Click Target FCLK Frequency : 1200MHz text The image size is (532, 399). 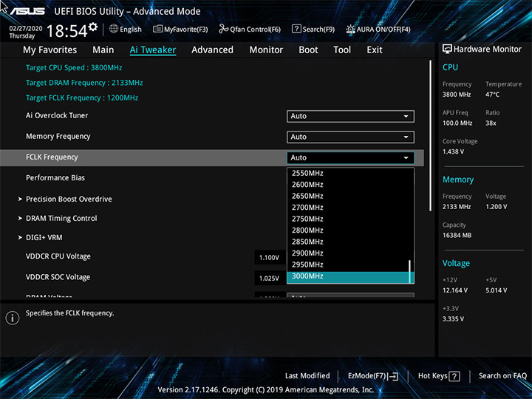[82, 98]
